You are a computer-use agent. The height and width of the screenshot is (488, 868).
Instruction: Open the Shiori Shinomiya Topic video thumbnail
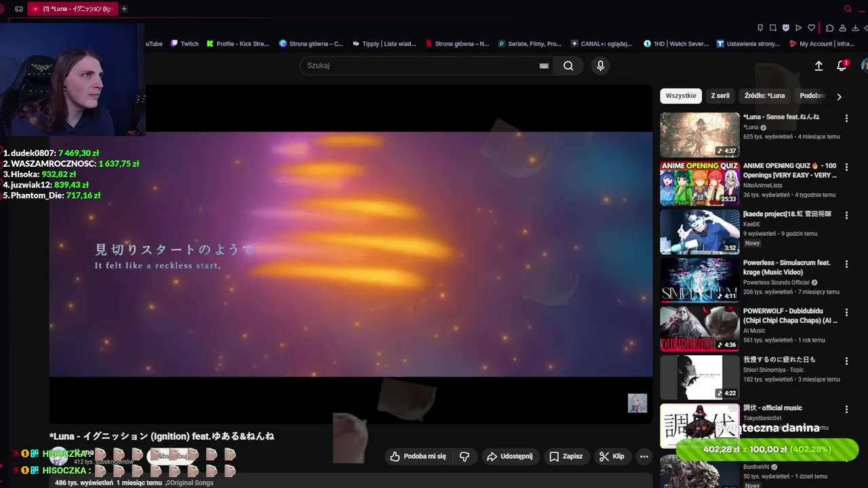[700, 378]
